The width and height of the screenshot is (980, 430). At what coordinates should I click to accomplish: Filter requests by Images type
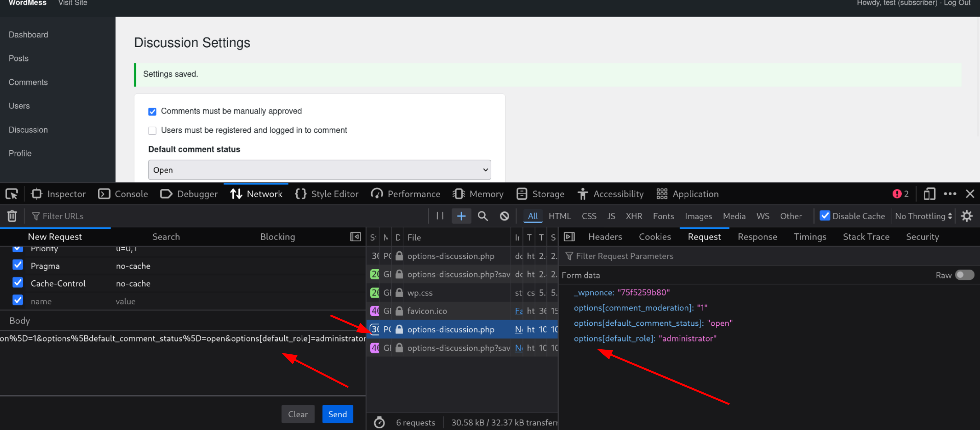coord(698,216)
